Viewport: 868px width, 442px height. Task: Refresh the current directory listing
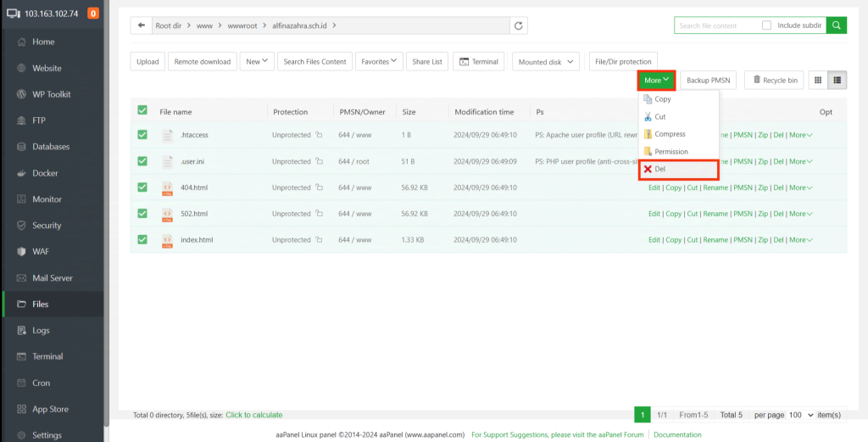[518, 25]
